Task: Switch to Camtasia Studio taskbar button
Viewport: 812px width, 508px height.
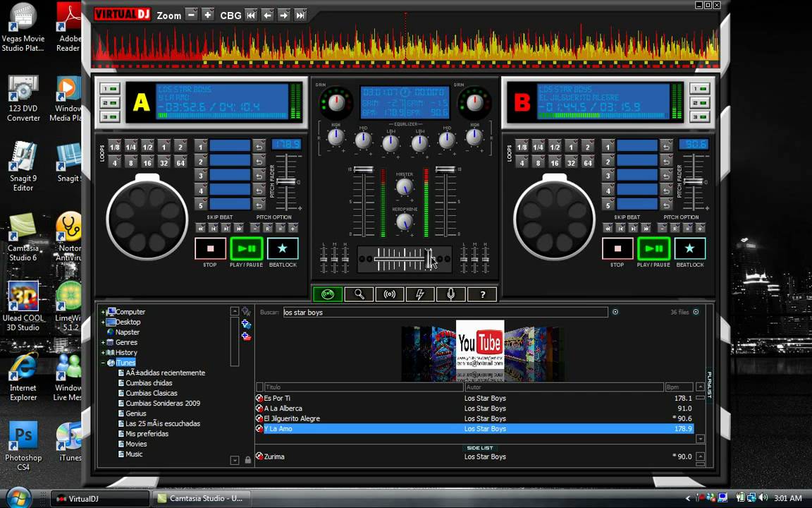Action: [202, 499]
